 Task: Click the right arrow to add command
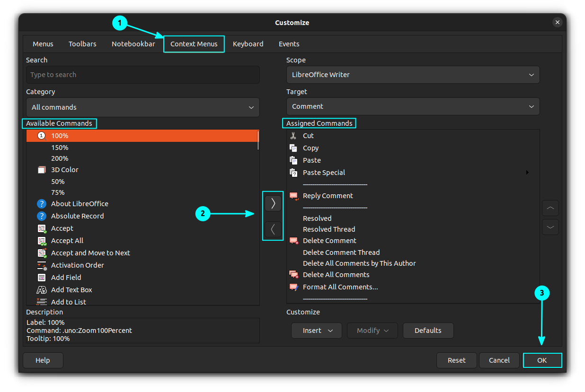click(x=273, y=203)
